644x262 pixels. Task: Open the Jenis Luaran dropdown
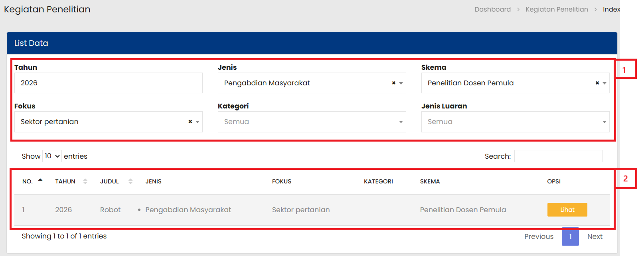point(515,122)
